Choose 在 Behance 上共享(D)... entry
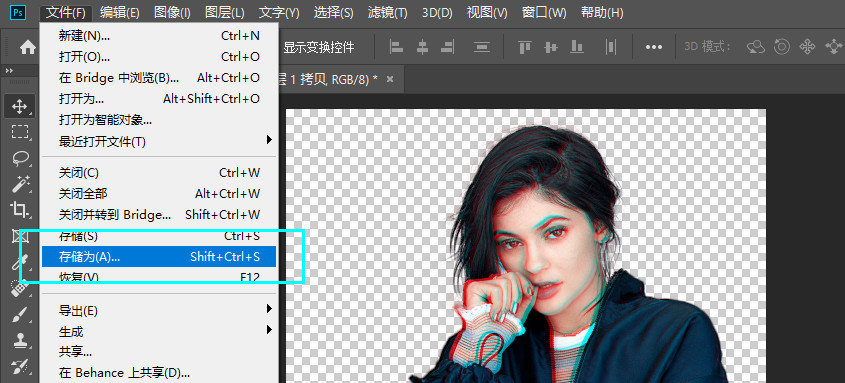845x383 pixels. click(x=159, y=373)
